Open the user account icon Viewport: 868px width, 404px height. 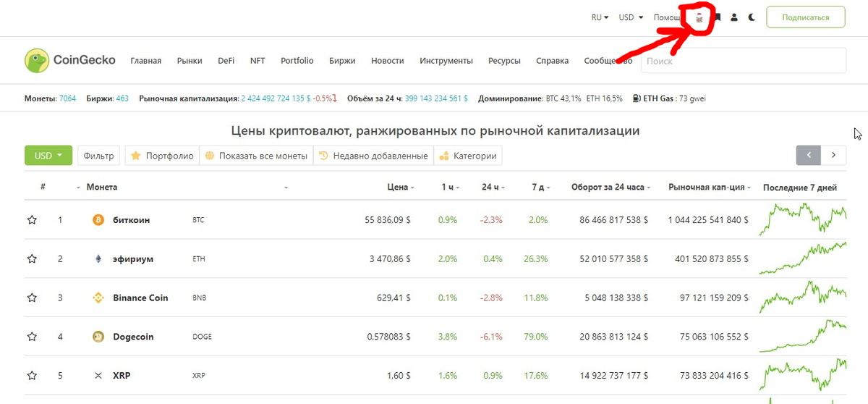[734, 17]
